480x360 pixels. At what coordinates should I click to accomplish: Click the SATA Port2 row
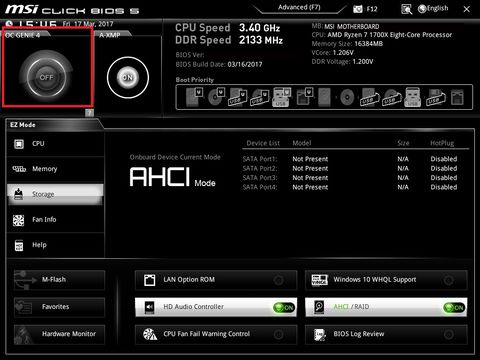point(350,168)
